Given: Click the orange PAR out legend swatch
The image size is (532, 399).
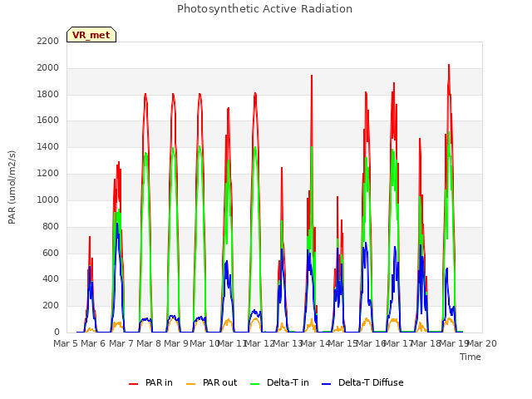Looking at the screenshot, I should pos(191,384).
